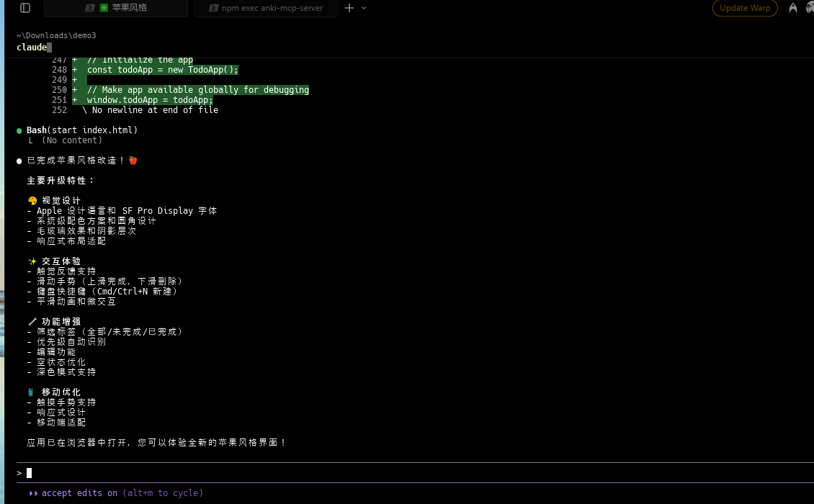Click the phone emoji beside 移动优化
This screenshot has width=814, height=504.
click(x=31, y=392)
